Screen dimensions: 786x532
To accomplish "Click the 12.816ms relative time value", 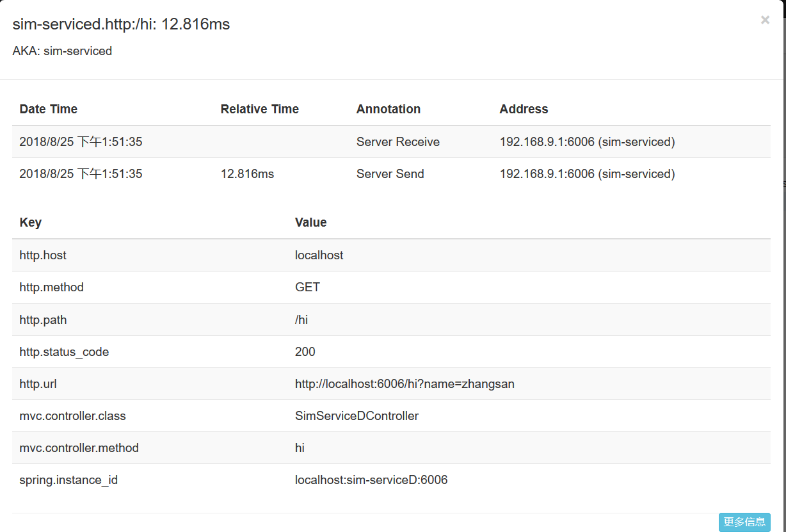I will click(247, 174).
